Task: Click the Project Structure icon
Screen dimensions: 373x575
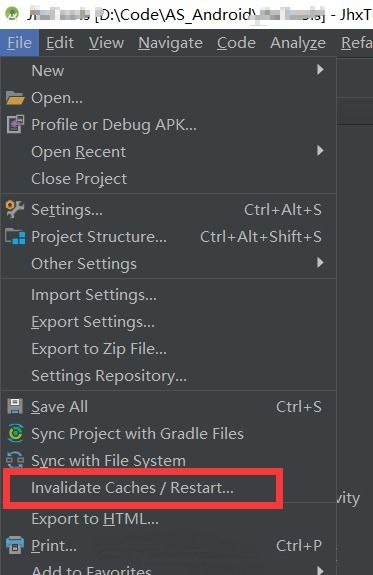Action: pyautogui.click(x=15, y=237)
